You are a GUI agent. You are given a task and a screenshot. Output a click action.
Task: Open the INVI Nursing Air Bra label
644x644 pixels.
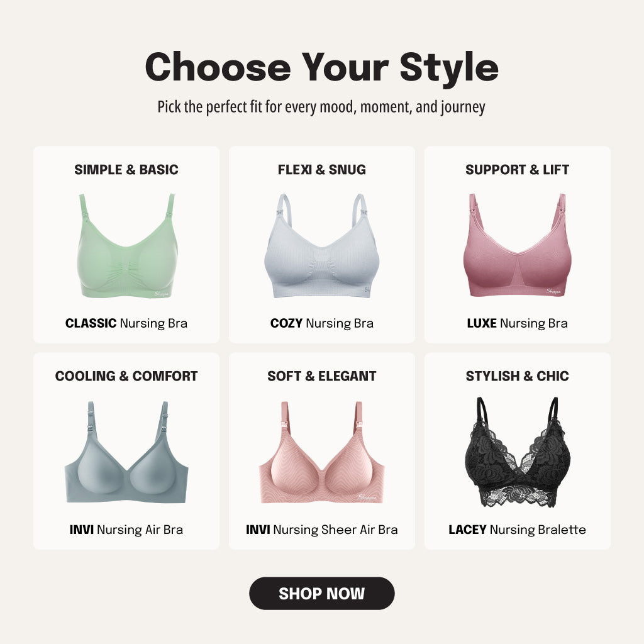[126, 530]
